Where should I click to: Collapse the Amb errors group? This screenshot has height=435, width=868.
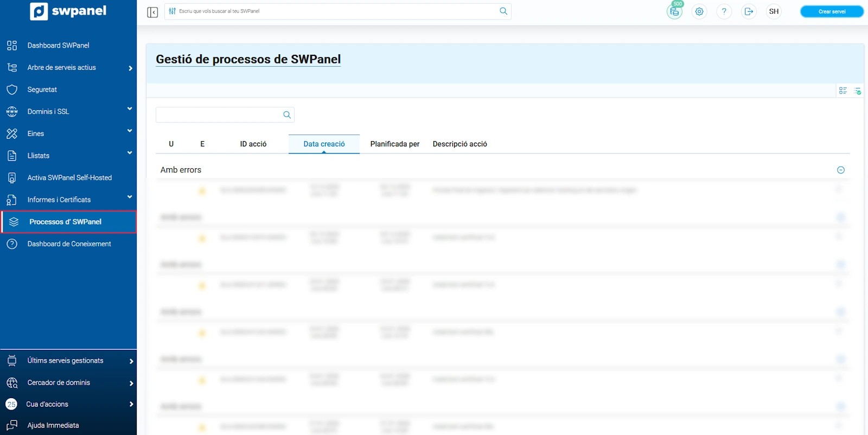point(840,170)
